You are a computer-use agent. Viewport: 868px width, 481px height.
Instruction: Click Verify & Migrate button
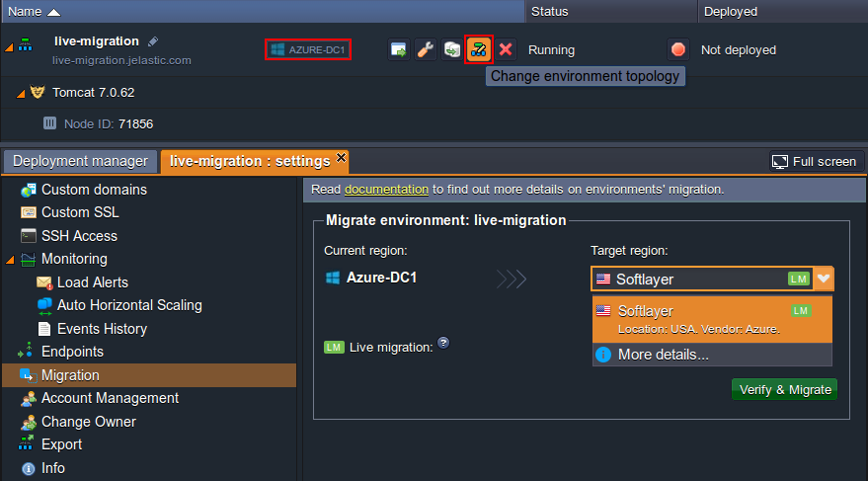click(784, 390)
